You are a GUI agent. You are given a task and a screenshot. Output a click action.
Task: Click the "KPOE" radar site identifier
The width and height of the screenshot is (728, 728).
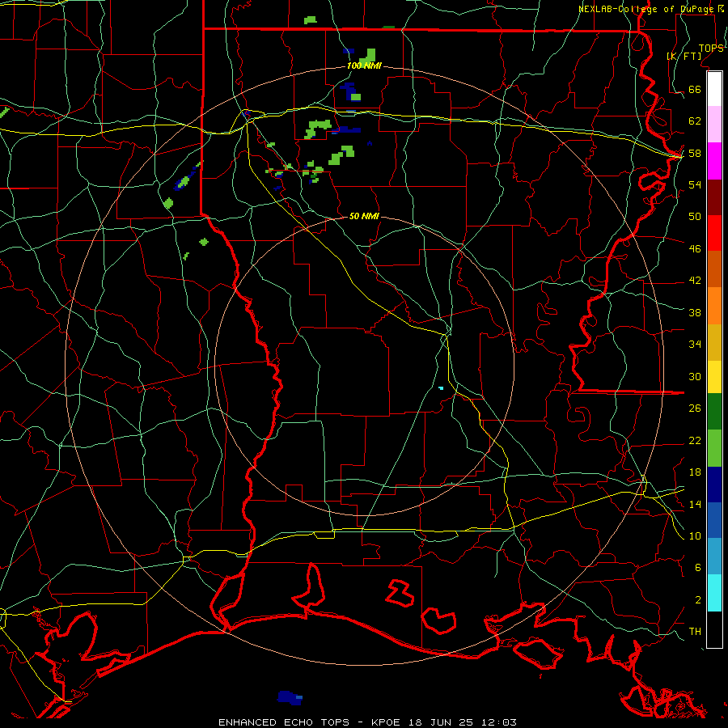point(385,722)
